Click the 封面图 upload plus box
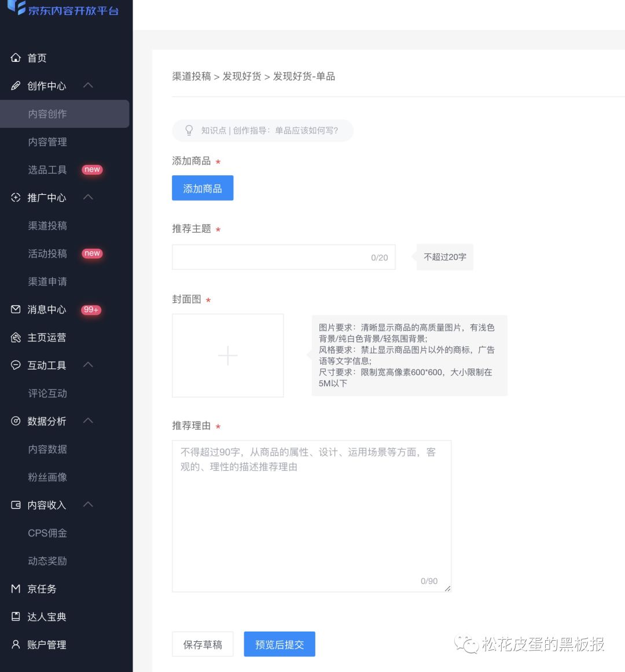This screenshot has width=625, height=672. point(228,356)
